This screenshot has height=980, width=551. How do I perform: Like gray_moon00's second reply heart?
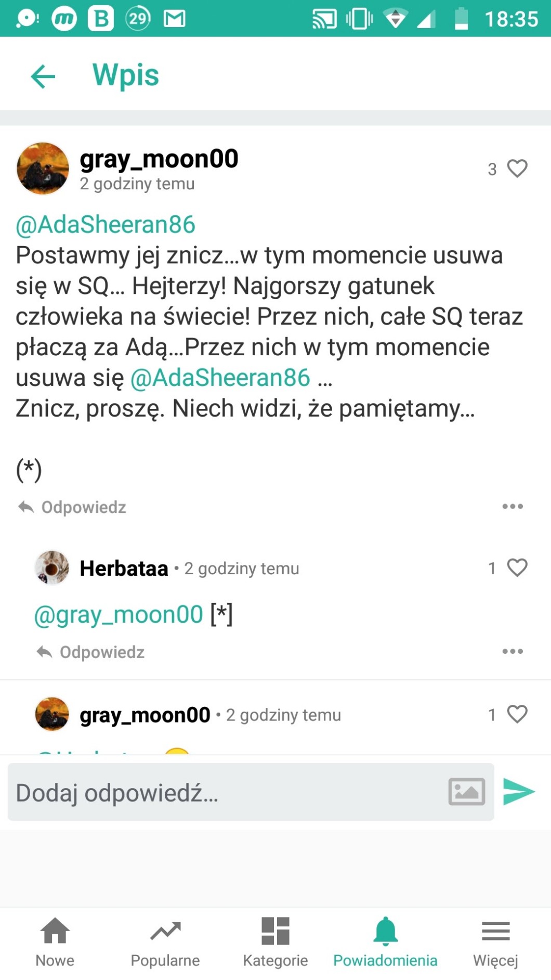517,714
